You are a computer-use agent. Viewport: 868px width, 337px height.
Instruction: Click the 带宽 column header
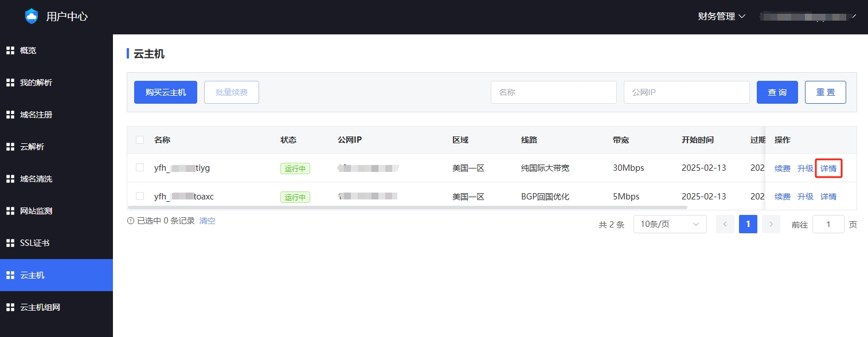(621, 140)
